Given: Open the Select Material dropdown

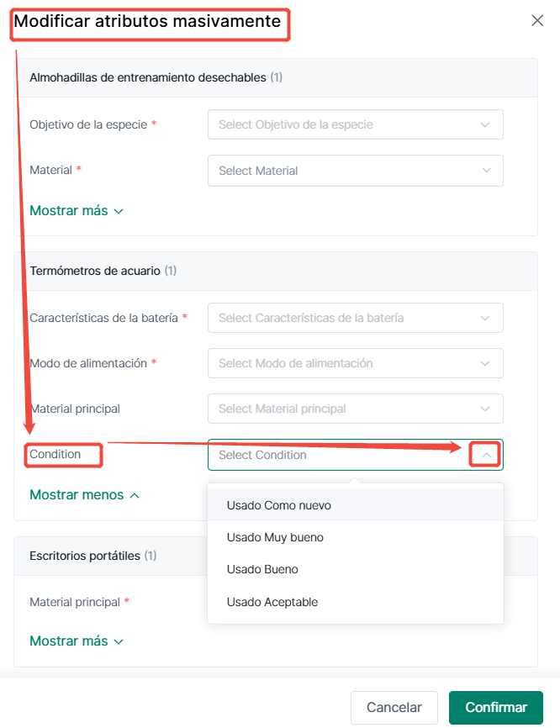Looking at the screenshot, I should [355, 171].
